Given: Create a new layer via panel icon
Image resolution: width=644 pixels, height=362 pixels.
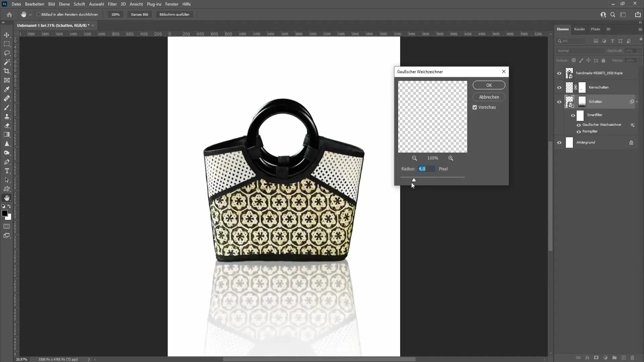Looking at the screenshot, I should (624, 358).
